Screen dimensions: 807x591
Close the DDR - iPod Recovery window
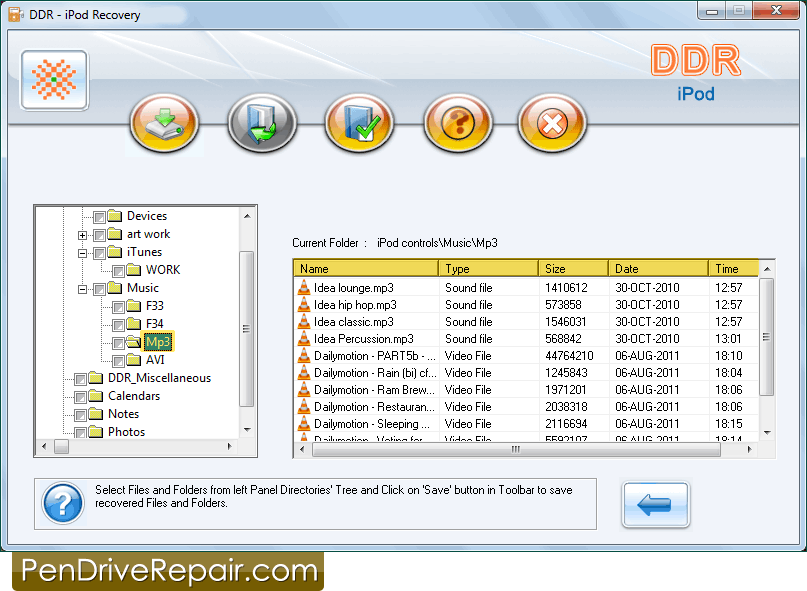point(776,11)
